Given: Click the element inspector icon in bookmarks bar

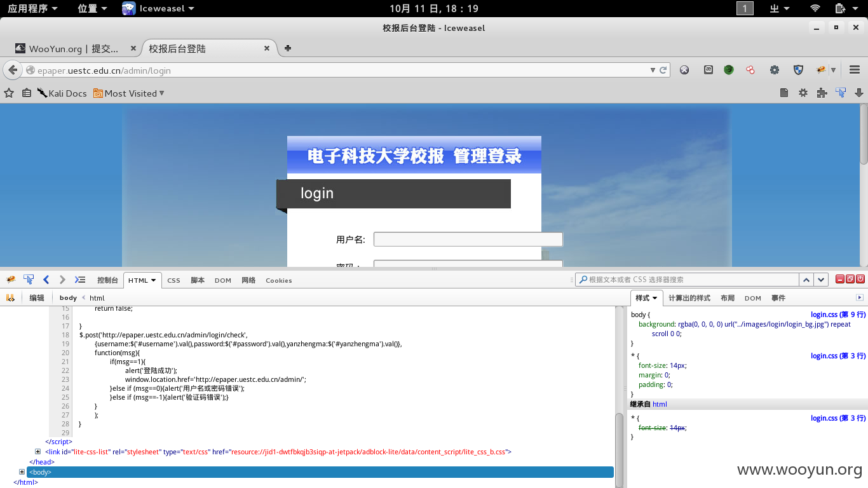Looking at the screenshot, I should 841,93.
